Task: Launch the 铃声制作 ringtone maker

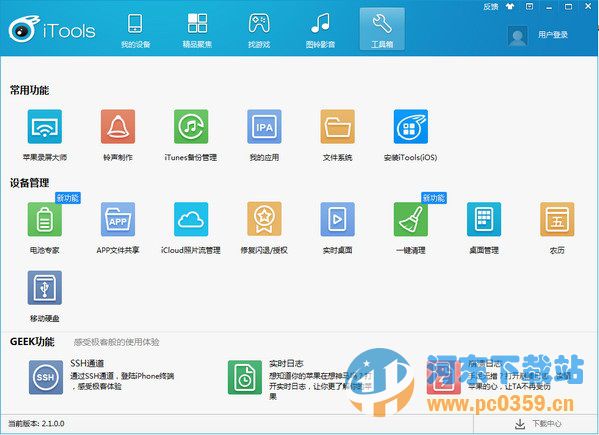Action: click(118, 126)
